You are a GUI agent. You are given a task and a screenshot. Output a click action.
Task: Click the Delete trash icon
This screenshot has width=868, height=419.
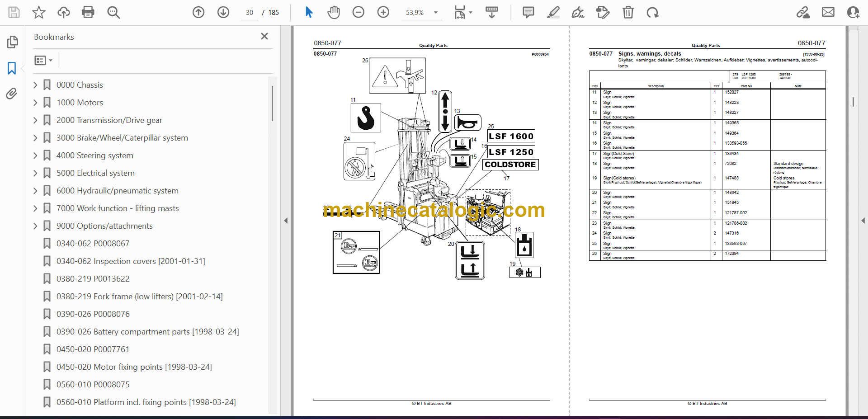coord(628,12)
